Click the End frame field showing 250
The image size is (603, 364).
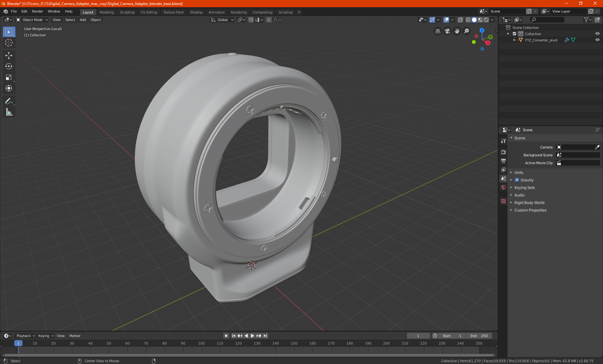point(479,336)
